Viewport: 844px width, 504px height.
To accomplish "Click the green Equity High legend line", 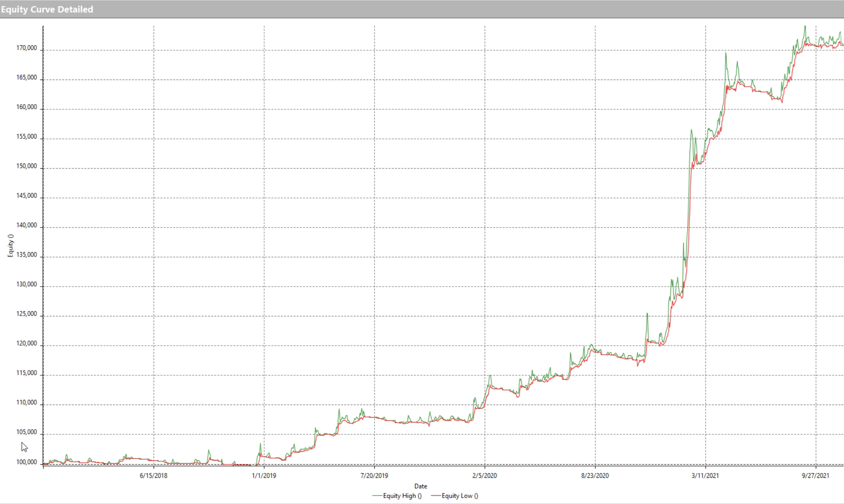I will (x=377, y=496).
